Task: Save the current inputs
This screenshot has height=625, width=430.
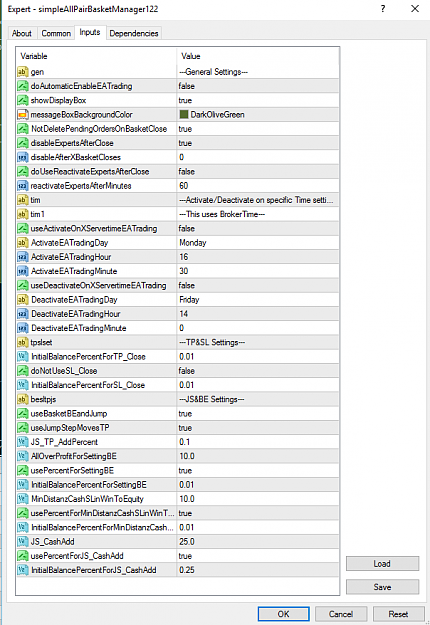Action: (x=382, y=587)
